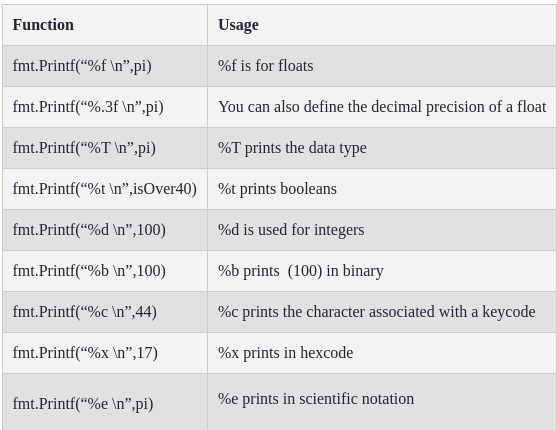The image size is (557, 430).
Task: Click '%e prints in scientific notation' text
Action: 316,399
